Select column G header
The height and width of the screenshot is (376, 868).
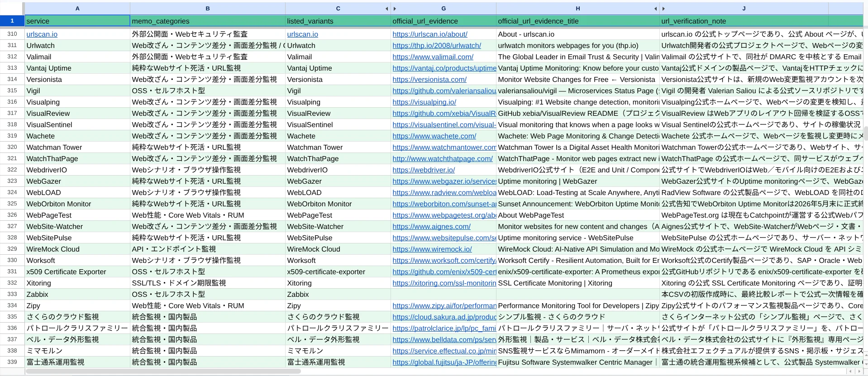pos(444,9)
